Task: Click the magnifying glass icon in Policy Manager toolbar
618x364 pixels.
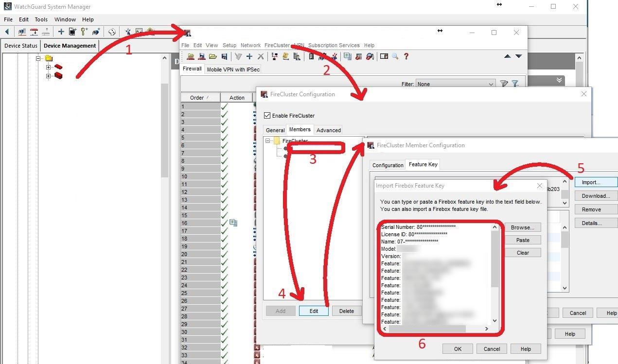Action: 395,56
